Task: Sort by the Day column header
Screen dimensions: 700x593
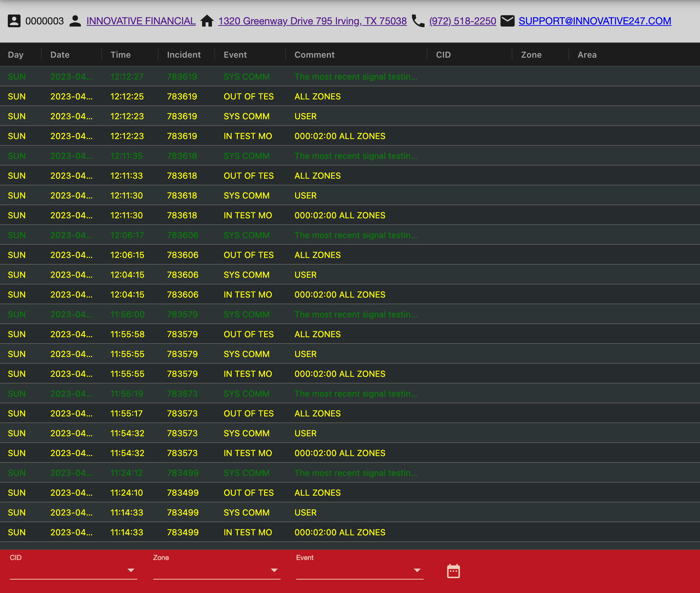Action: pos(16,55)
